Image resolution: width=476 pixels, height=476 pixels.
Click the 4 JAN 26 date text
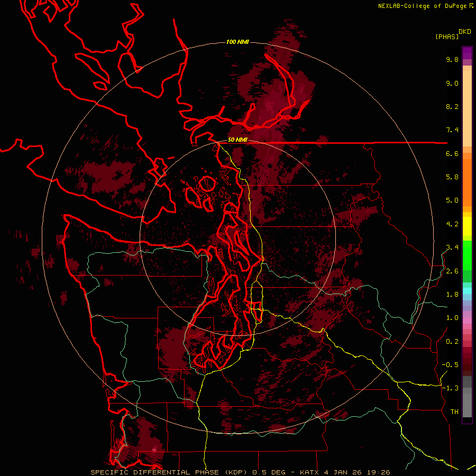344,472
